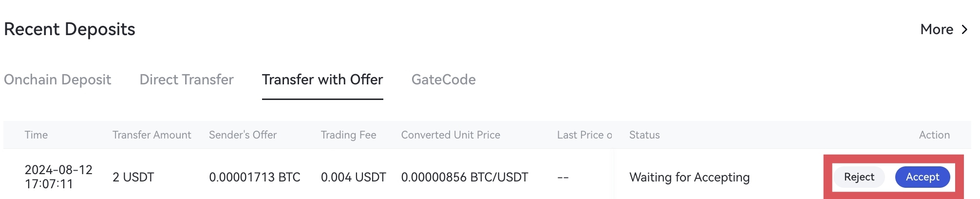Click the Time column header

(36, 135)
